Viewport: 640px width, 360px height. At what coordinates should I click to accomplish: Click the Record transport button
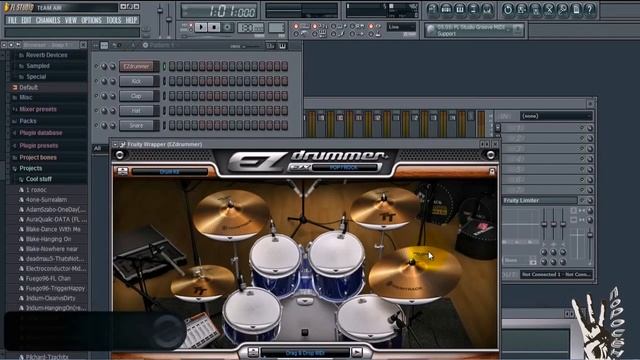click(x=228, y=27)
